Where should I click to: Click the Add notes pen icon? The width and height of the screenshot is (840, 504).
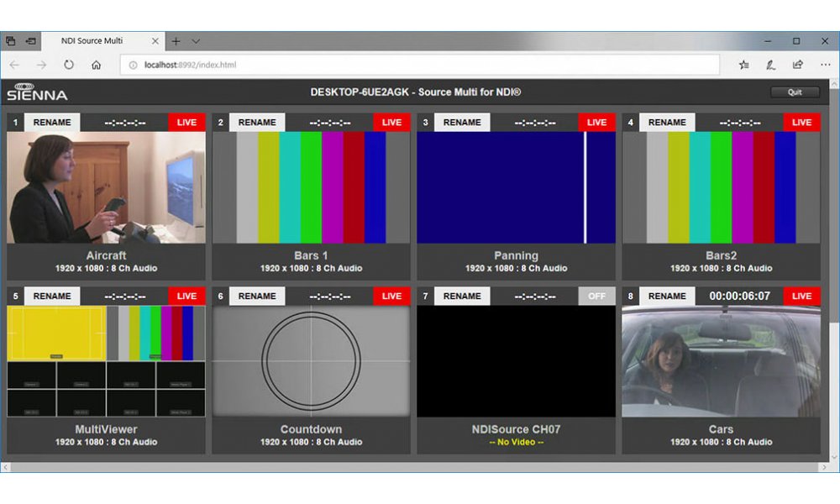tap(770, 65)
